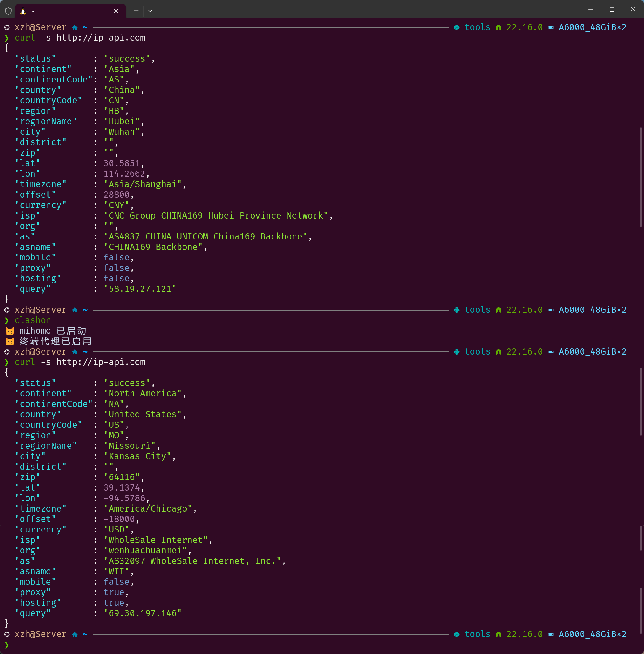644x654 pixels.
Task: Click "wenhuachuanmei" org value
Action: pyautogui.click(x=145, y=551)
